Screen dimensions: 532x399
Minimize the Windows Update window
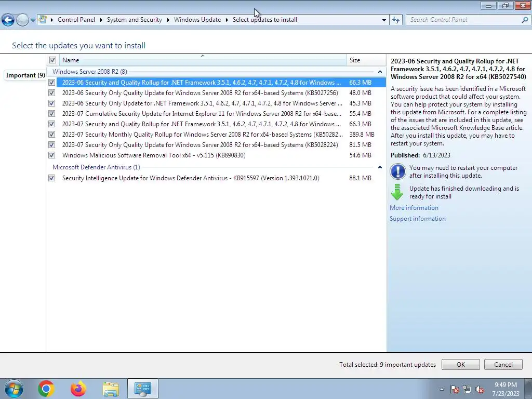point(488,5)
